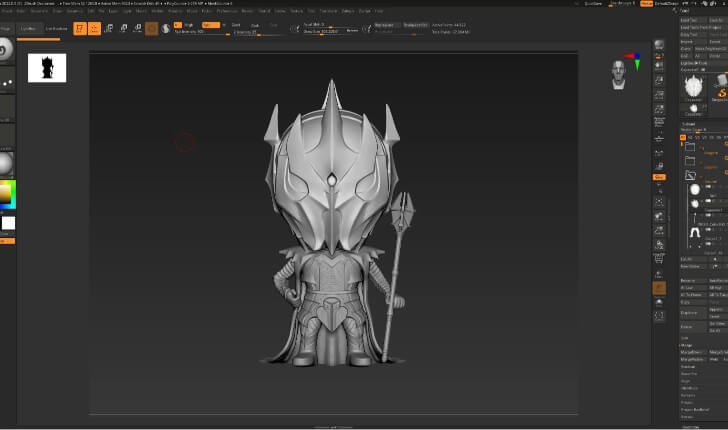Open the current brush thumbnail on left shelf
The width and height of the screenshot is (728, 430).
click(6, 50)
